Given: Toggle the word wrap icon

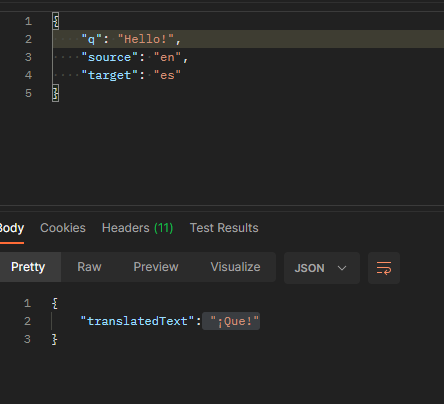Looking at the screenshot, I should click(384, 268).
